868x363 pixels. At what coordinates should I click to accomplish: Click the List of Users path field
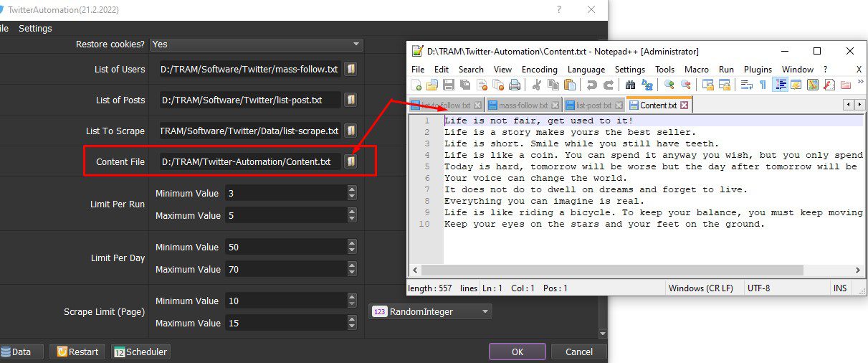click(250, 69)
